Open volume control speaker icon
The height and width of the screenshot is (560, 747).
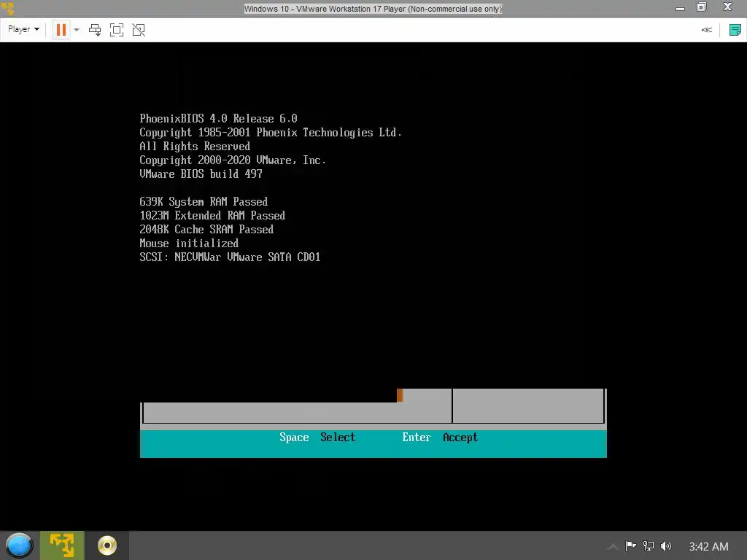pos(665,545)
